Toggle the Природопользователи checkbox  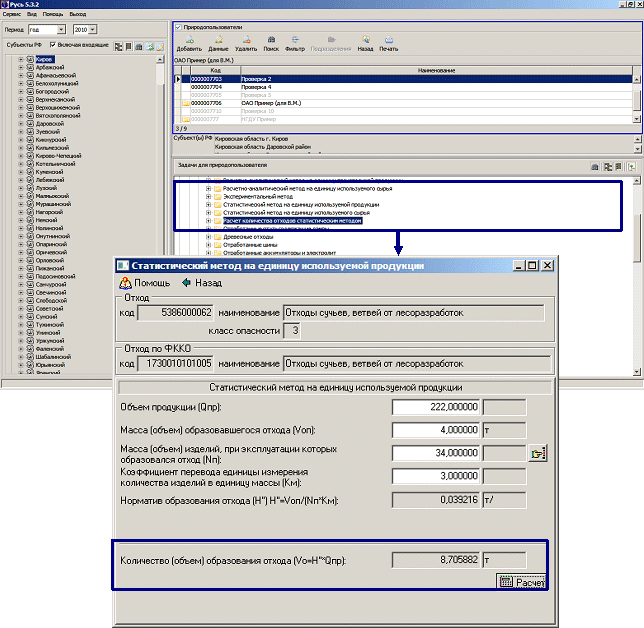(178, 27)
